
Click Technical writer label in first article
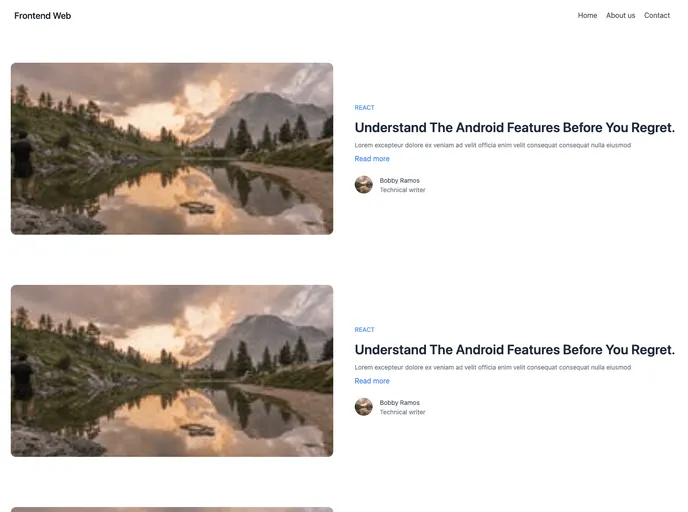[x=402, y=190]
